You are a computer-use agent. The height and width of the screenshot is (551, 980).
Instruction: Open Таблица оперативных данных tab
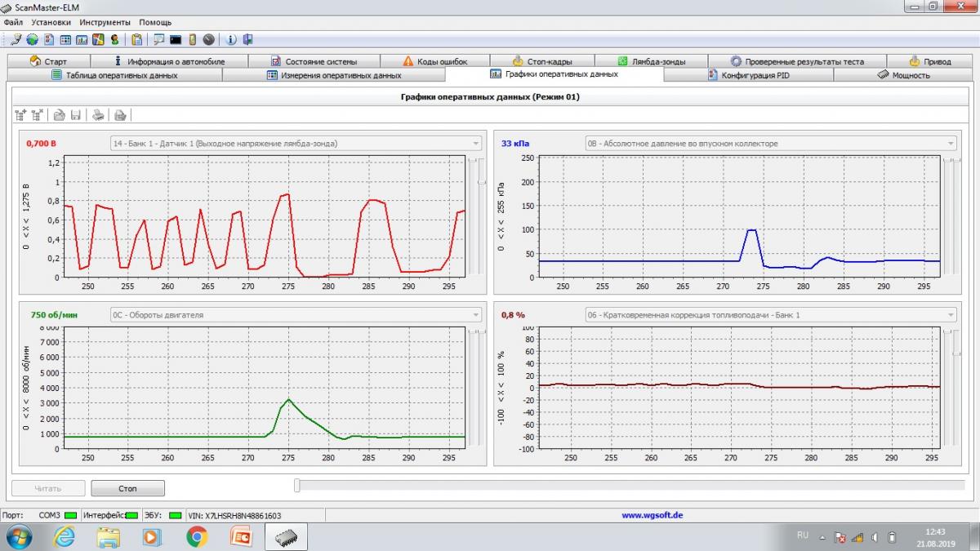coord(114,75)
